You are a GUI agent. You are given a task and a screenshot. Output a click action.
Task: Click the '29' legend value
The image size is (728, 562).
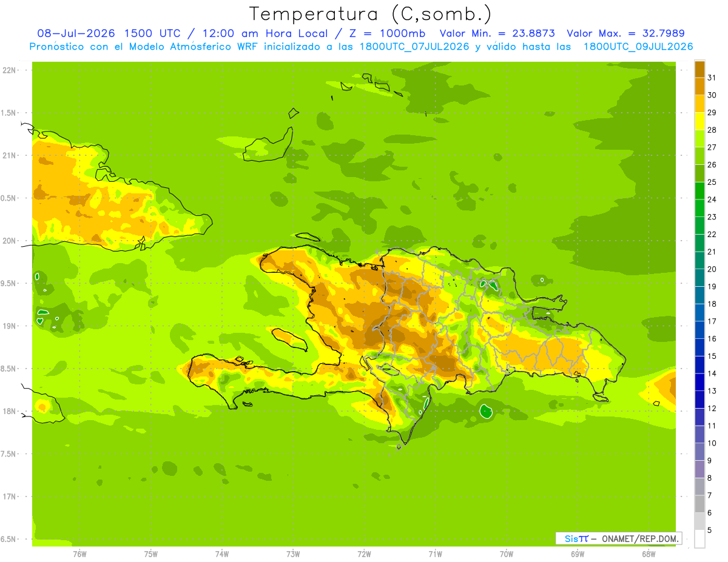(x=712, y=112)
